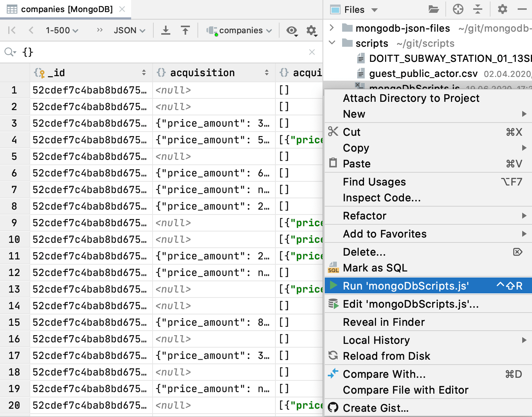
Task: Open the data grid settings gear
Action: [x=311, y=31]
